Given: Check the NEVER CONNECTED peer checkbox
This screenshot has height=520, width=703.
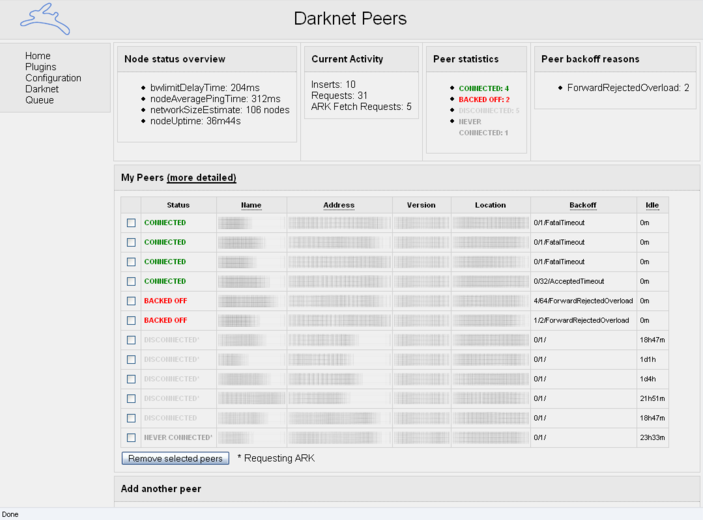Looking at the screenshot, I should (131, 438).
